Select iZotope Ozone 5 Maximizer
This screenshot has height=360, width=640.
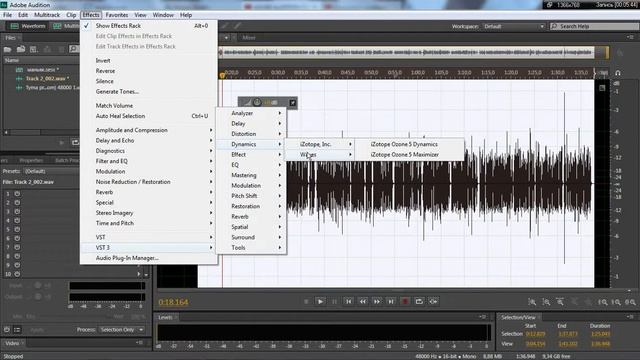pyautogui.click(x=409, y=155)
